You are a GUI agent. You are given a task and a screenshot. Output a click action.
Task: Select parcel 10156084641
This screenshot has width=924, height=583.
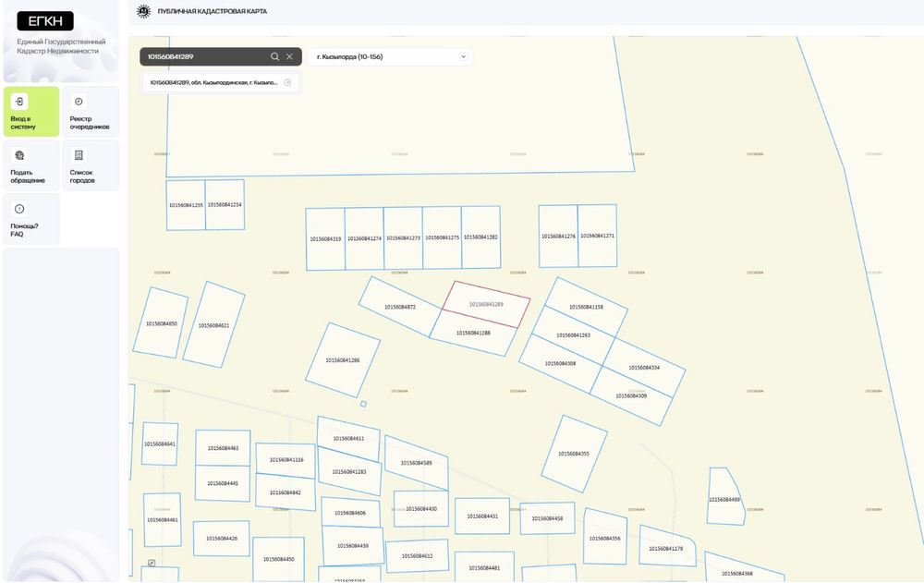160,443
